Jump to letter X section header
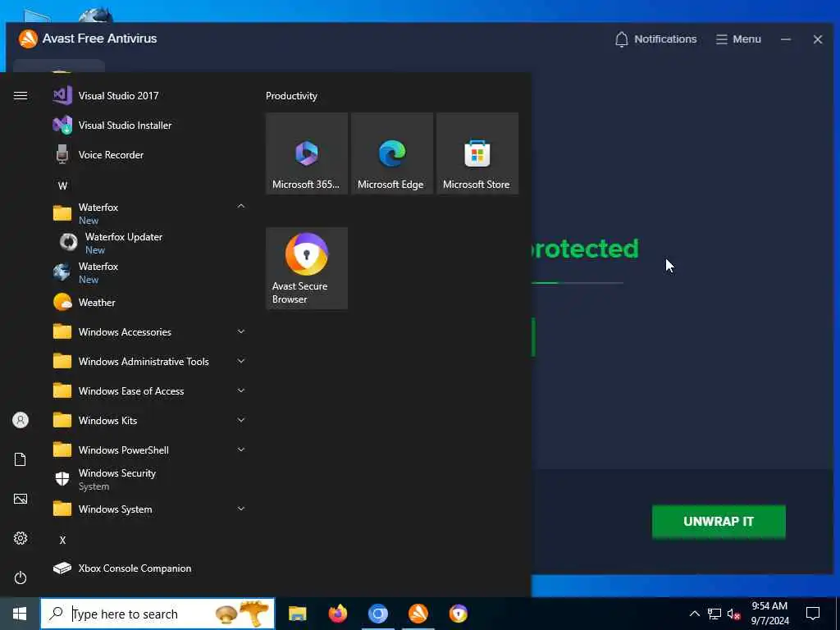Image resolution: width=840 pixels, height=630 pixels. coord(62,540)
